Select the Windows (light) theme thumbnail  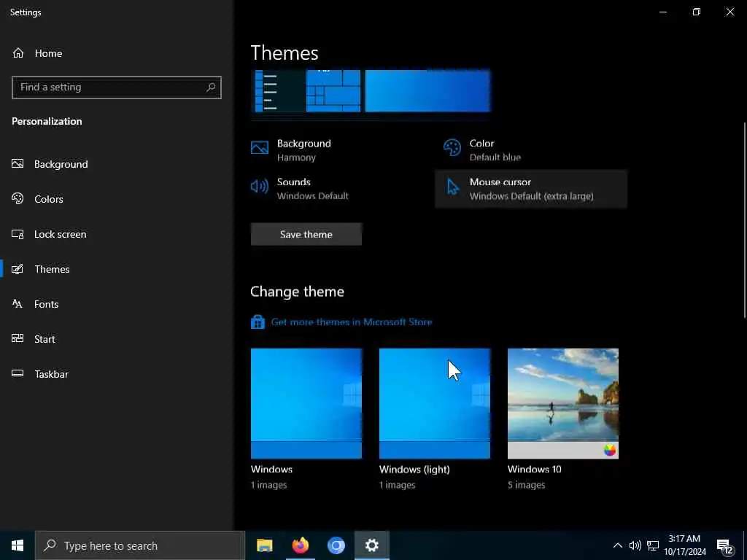tap(435, 403)
